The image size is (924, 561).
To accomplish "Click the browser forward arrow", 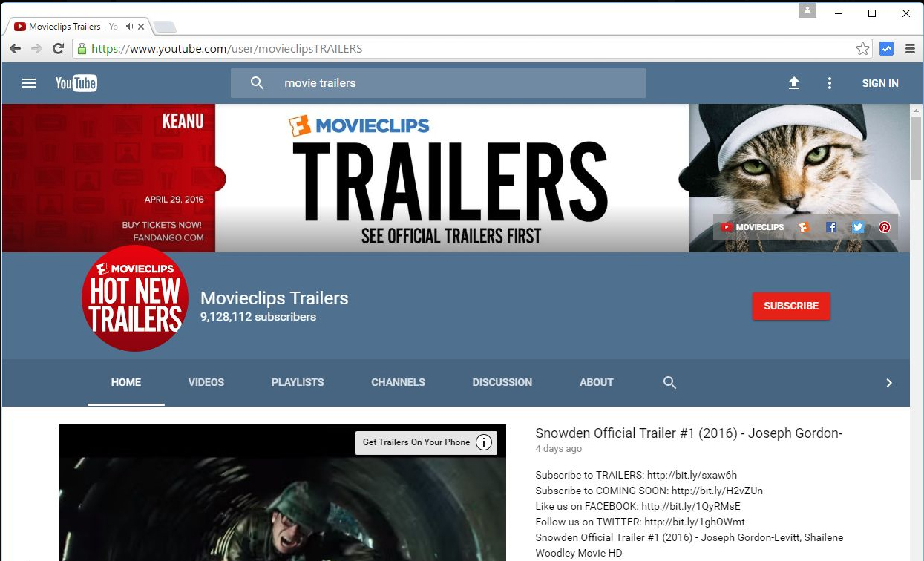I will (36, 49).
